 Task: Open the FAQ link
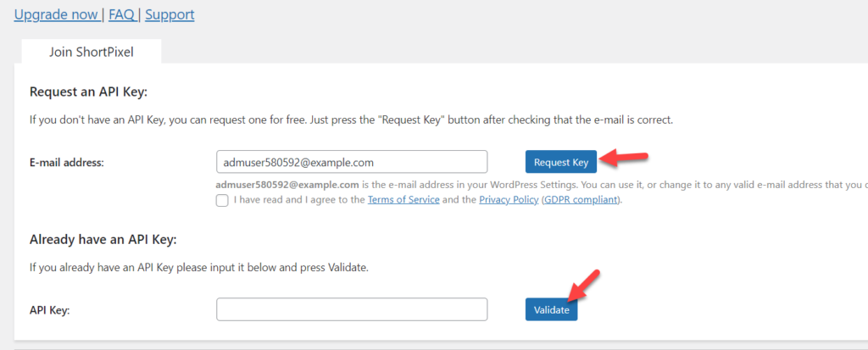[122, 14]
